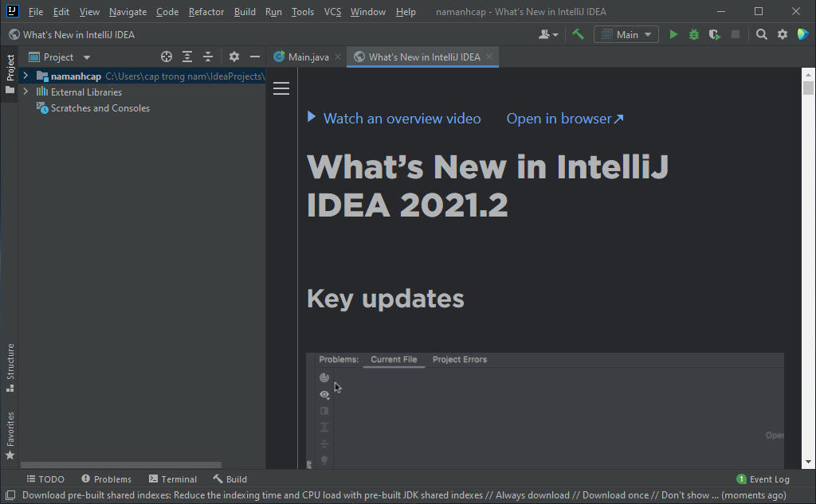
Task: Click the Build Project hammer icon
Action: tap(578, 34)
